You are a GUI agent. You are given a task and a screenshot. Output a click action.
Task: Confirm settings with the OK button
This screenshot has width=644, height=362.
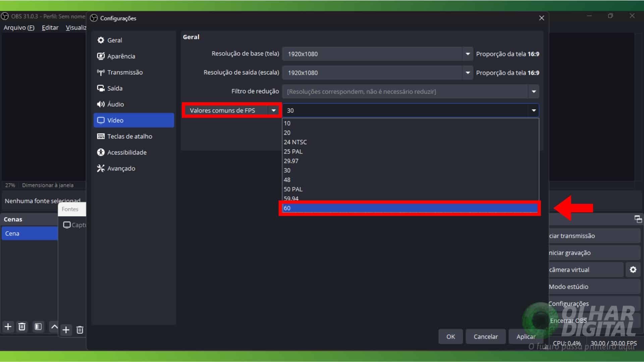(450, 337)
